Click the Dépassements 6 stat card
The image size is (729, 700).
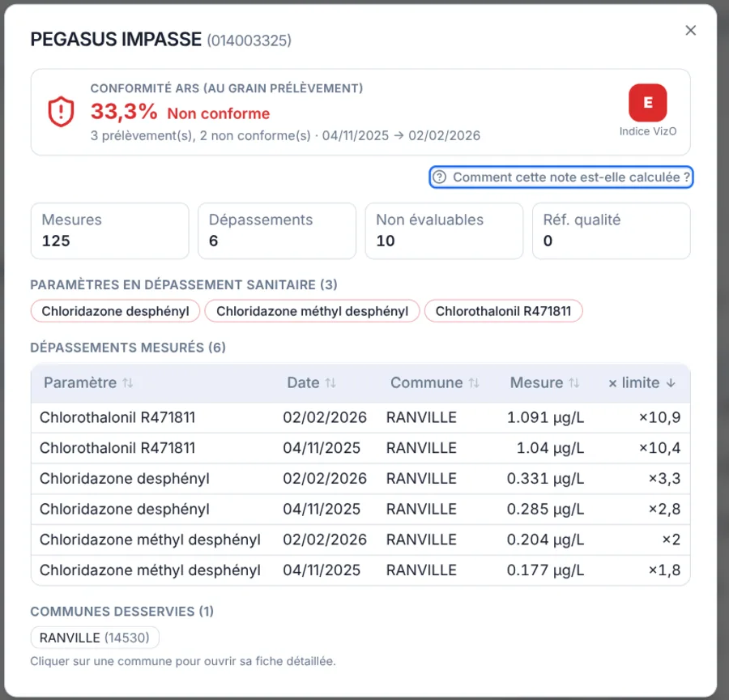[277, 231]
